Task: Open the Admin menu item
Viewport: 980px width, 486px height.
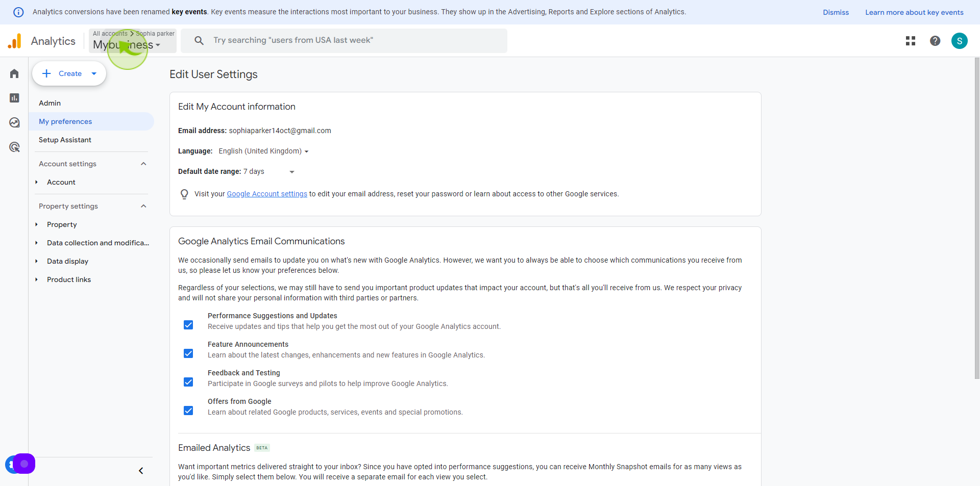Action: pyautogui.click(x=50, y=103)
